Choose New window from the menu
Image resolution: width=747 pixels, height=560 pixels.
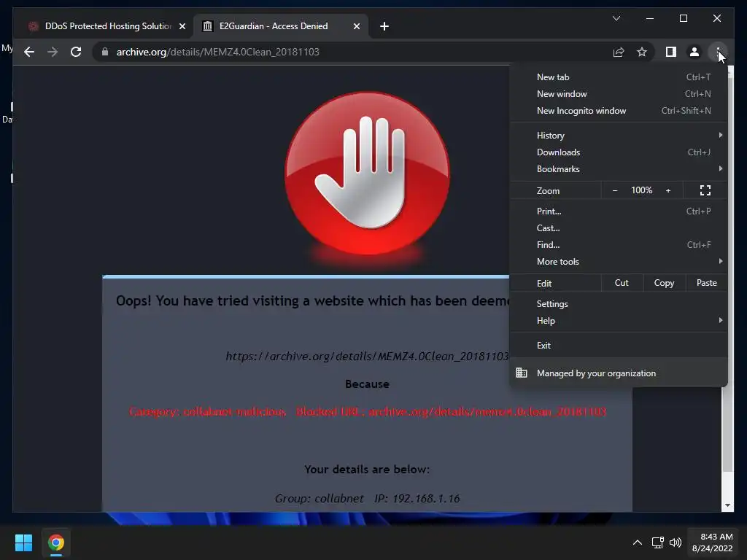(619, 94)
